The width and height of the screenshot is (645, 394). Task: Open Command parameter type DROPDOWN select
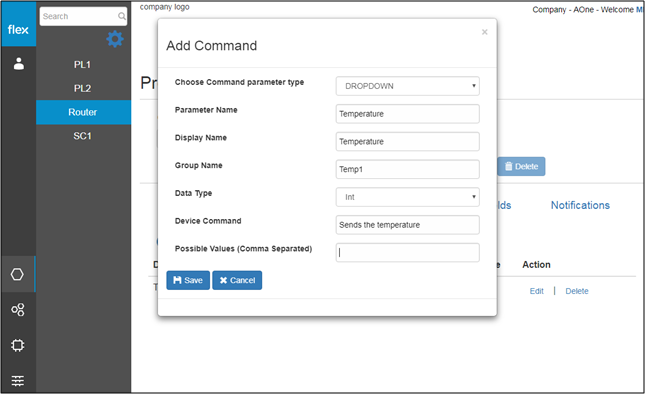click(x=407, y=86)
